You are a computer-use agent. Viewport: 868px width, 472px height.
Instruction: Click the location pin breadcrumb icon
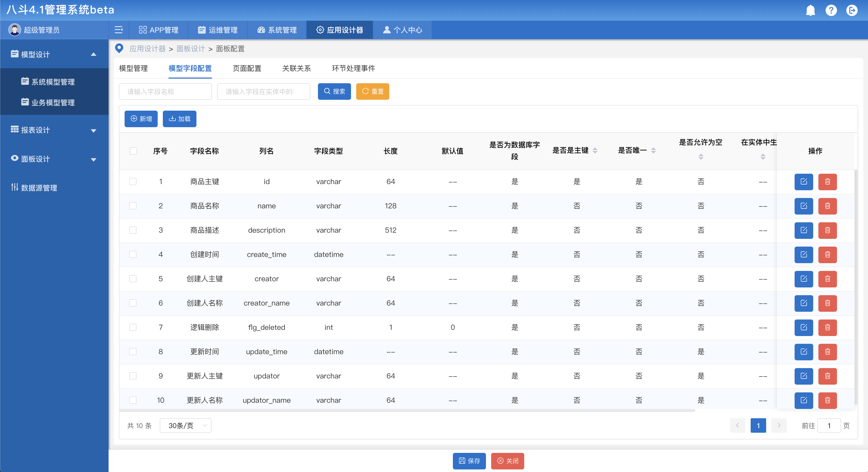point(119,49)
